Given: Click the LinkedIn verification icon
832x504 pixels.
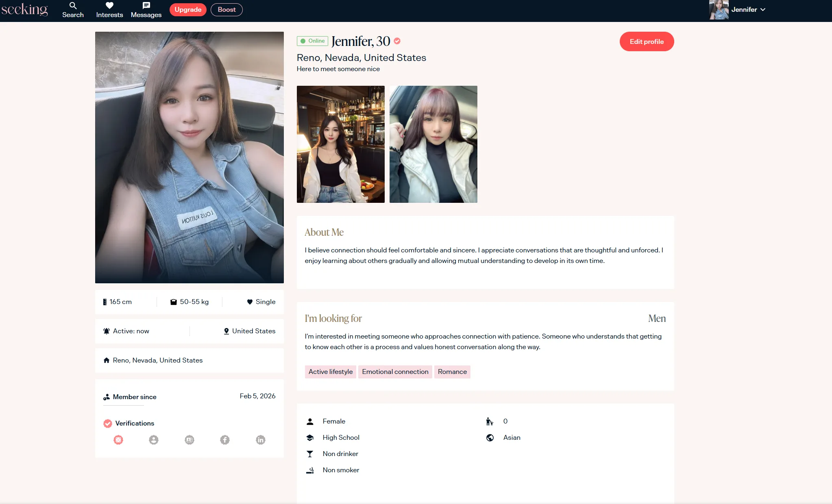Looking at the screenshot, I should point(261,440).
